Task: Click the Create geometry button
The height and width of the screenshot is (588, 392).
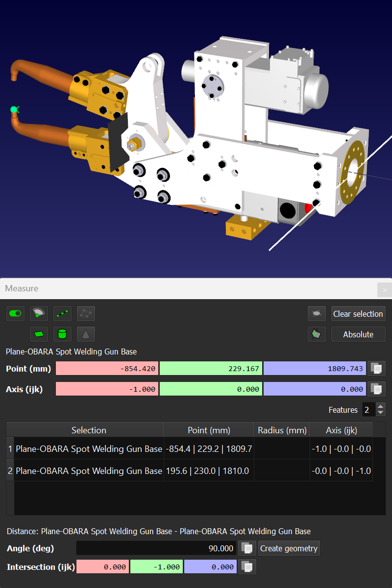Action: (x=289, y=548)
